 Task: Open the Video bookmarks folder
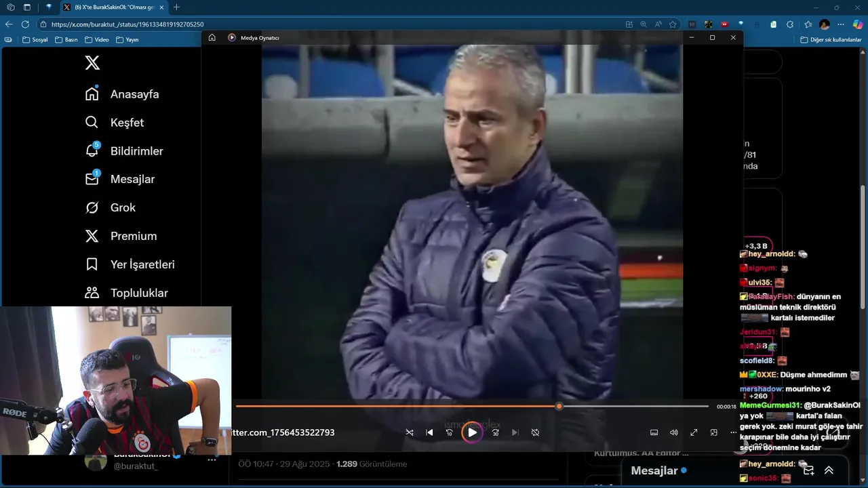click(96, 39)
